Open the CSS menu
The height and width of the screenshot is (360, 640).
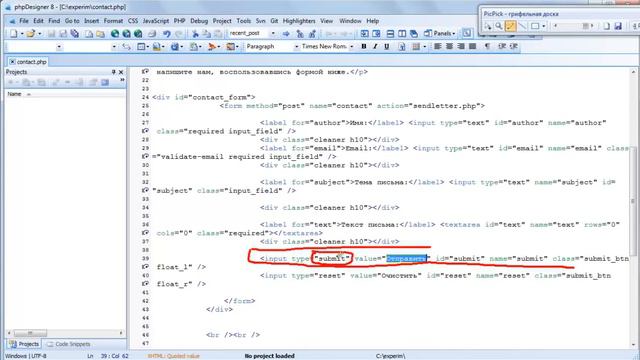[133, 21]
